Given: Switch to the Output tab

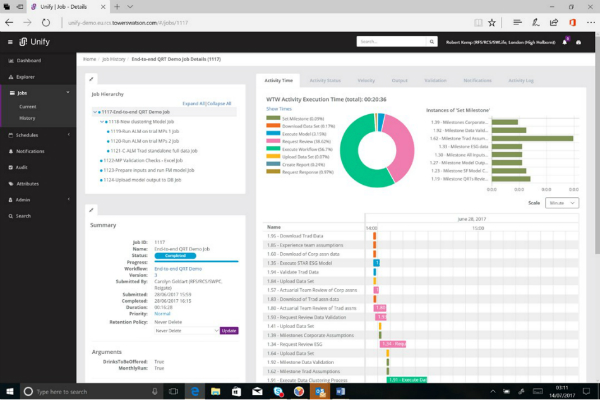Looking at the screenshot, I should 399,80.
